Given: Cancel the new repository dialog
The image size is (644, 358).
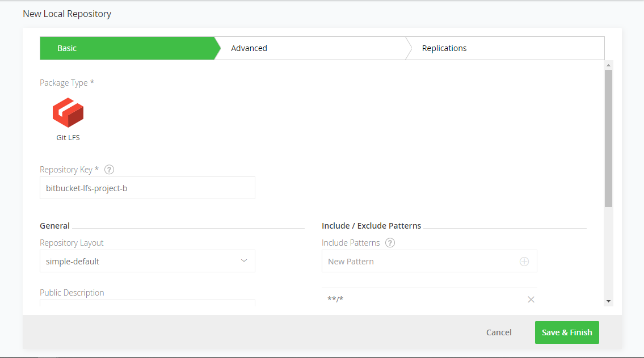Looking at the screenshot, I should (x=499, y=332).
